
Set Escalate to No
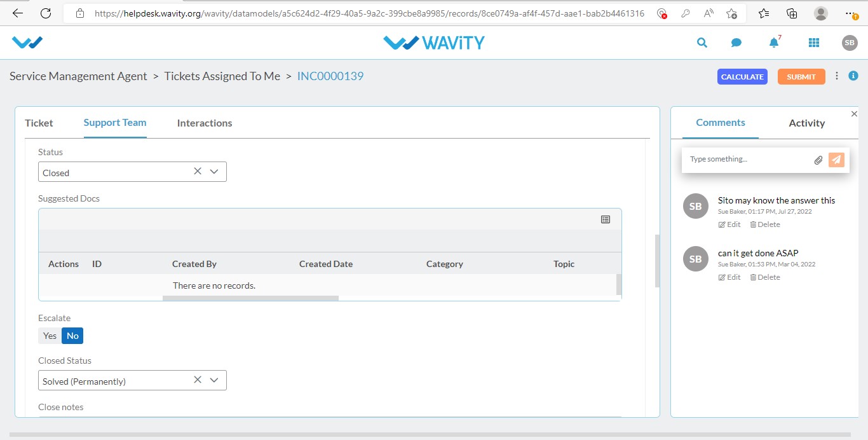(x=72, y=336)
